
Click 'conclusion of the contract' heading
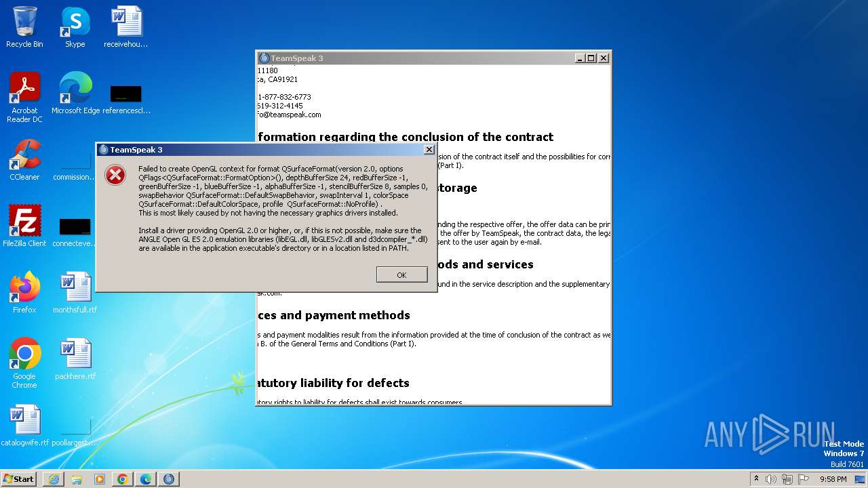(x=406, y=137)
